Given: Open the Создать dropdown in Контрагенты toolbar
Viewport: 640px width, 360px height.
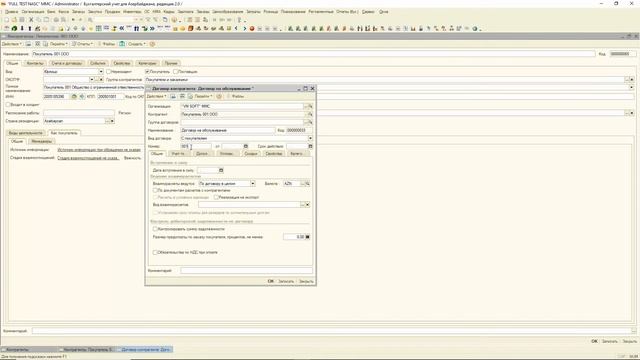Looking at the screenshot, I should pyautogui.click(x=137, y=44).
